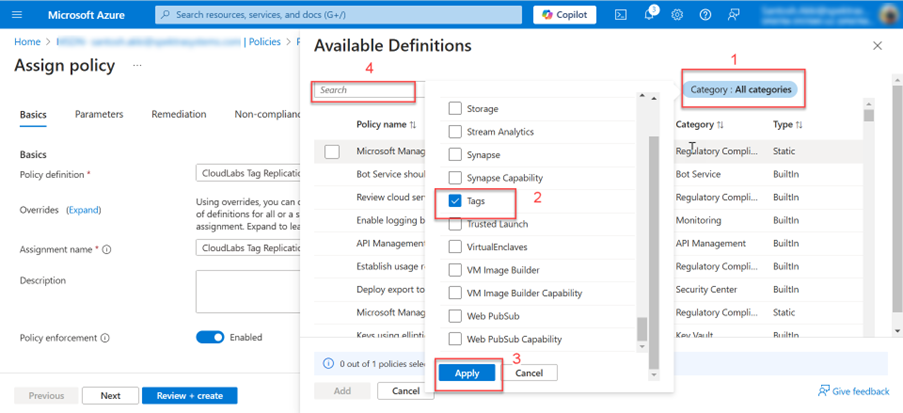Check the Synapse checkbox
903x413 pixels.
tap(455, 154)
